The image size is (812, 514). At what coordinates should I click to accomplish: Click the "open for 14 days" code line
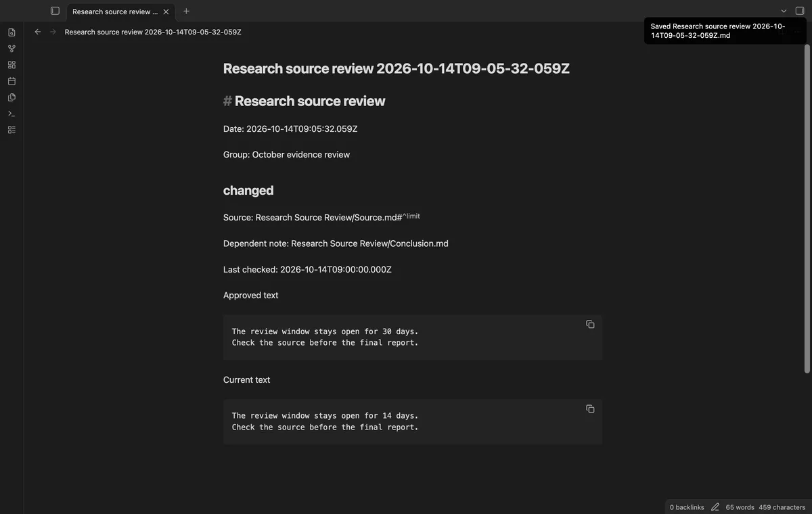click(325, 416)
